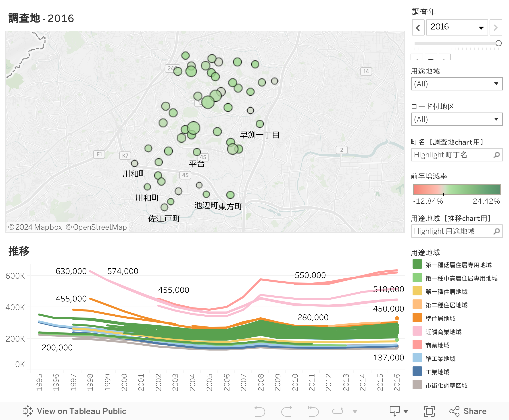The image size is (509, 420).
Task: Select 工業地域 legend swatch
Action: coord(417,371)
